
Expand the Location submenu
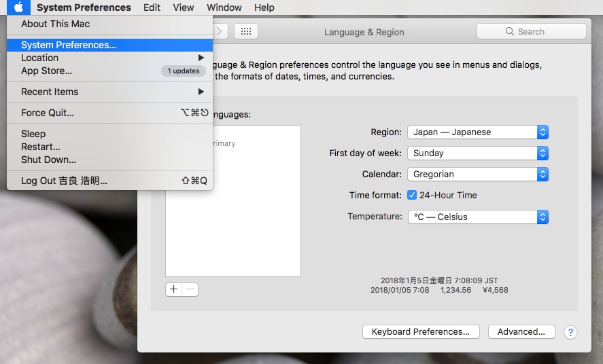click(109, 58)
